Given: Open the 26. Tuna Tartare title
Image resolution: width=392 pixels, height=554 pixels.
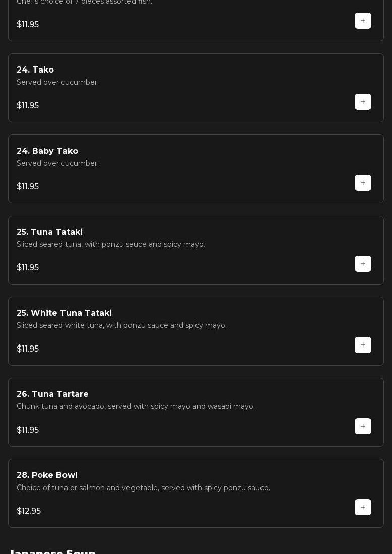Looking at the screenshot, I should (52, 394).
